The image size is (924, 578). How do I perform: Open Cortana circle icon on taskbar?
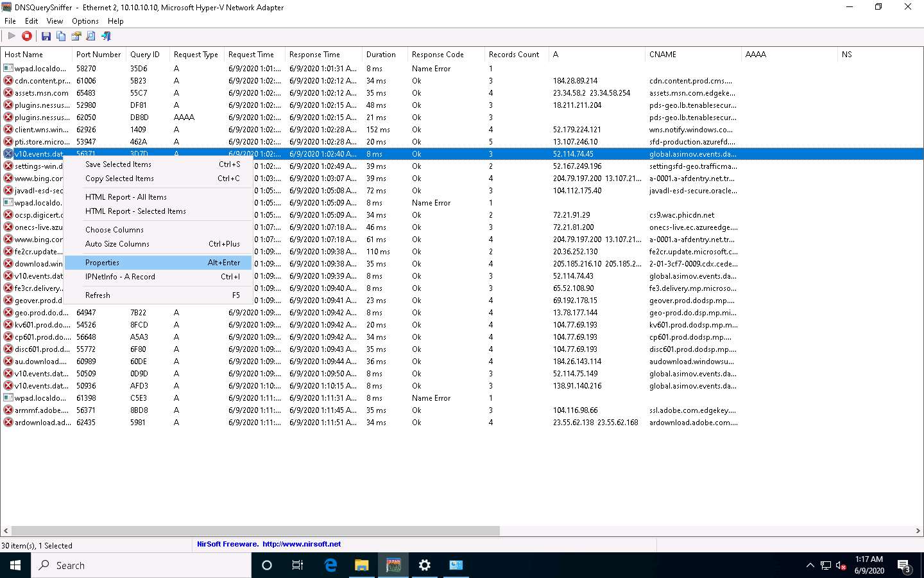point(267,565)
